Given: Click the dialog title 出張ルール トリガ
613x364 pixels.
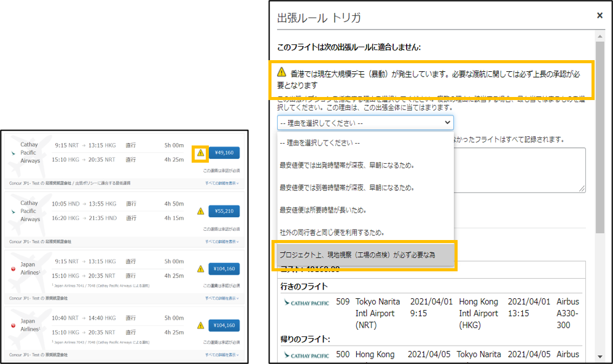Looking at the screenshot, I should 319,18.
